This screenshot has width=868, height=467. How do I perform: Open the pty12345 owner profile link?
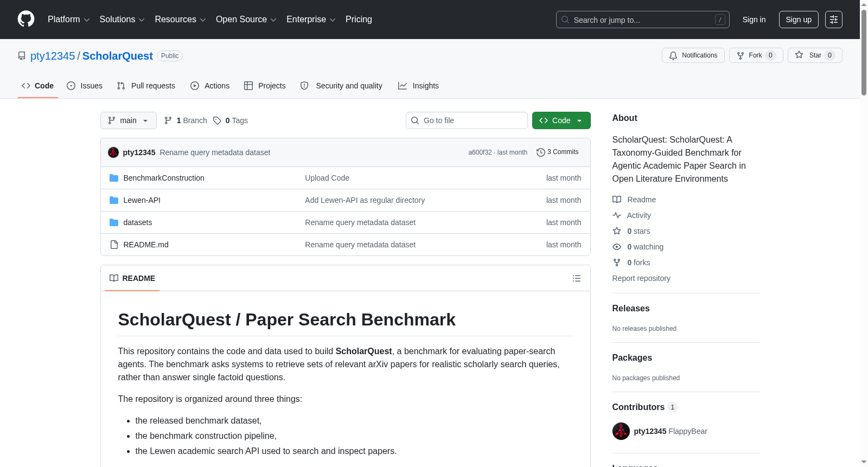[x=53, y=56]
